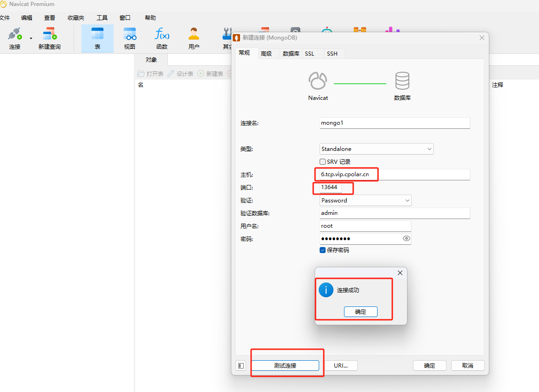Click the 连接名 field containing mongo1
Screen dimensions: 539x392
pyautogui.click(x=395, y=123)
